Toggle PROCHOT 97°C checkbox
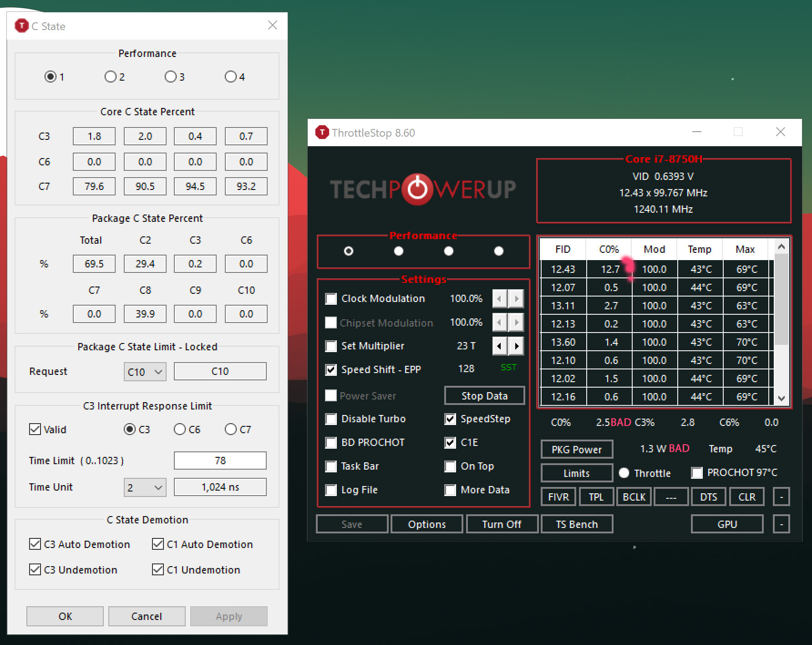 (697, 473)
